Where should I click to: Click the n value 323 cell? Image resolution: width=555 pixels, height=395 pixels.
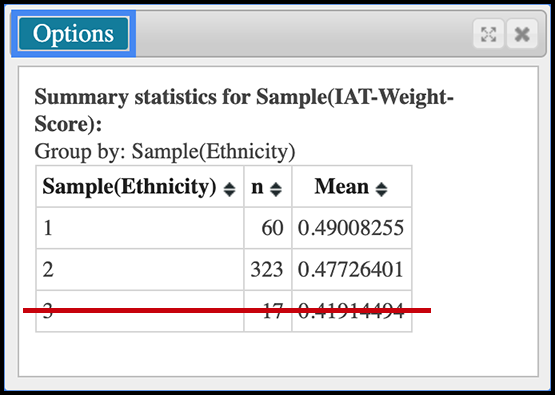[x=268, y=270]
